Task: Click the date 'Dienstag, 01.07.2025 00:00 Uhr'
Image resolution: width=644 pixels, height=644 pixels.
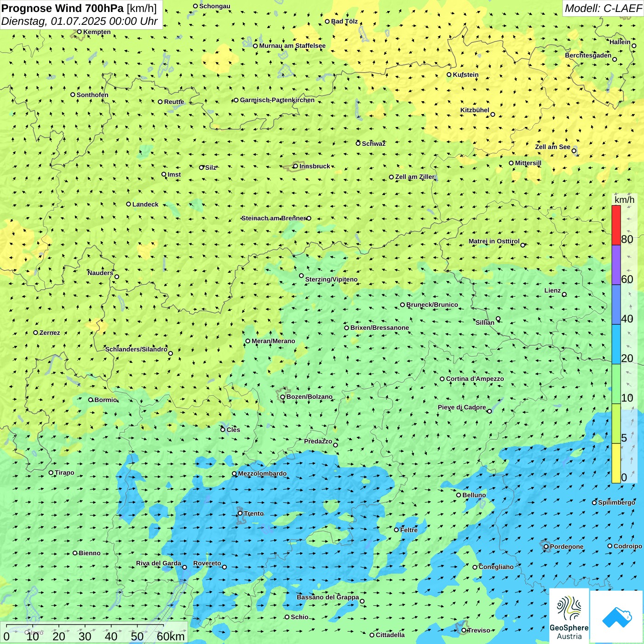Action: [x=80, y=21]
